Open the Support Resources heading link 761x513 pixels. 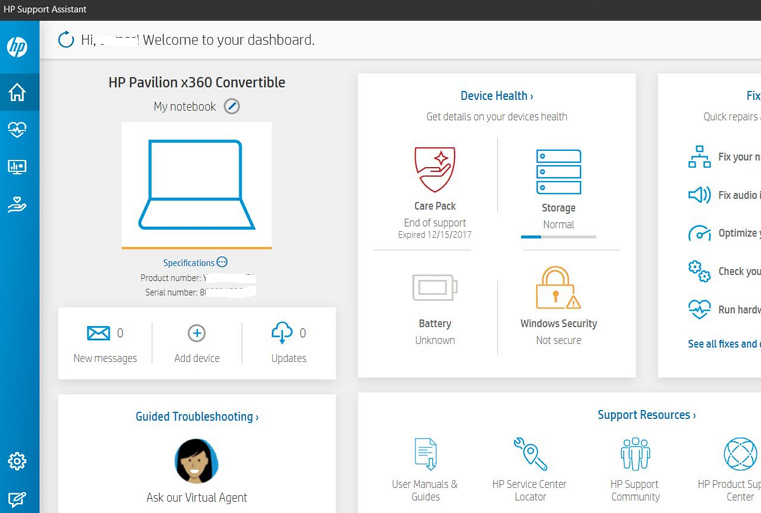[x=646, y=415]
